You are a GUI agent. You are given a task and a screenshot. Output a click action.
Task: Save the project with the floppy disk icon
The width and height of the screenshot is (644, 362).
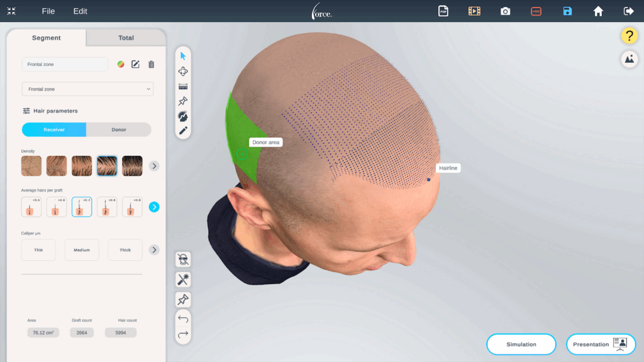[567, 11]
